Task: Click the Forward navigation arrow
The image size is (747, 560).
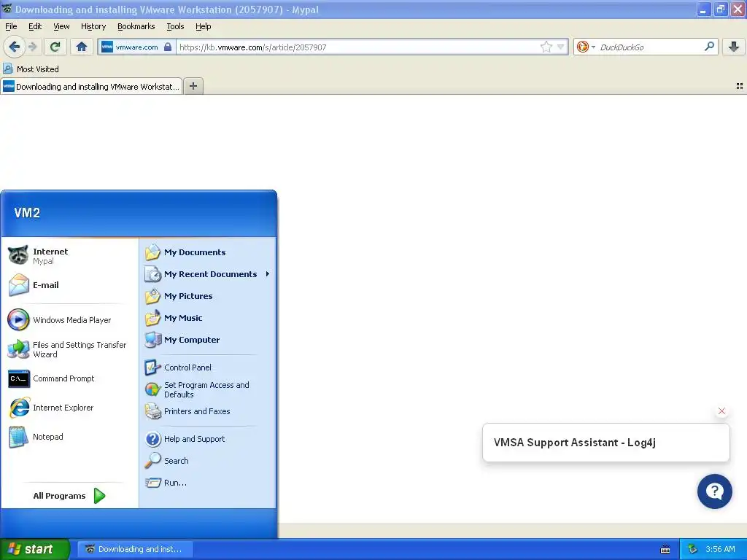Action: click(32, 47)
